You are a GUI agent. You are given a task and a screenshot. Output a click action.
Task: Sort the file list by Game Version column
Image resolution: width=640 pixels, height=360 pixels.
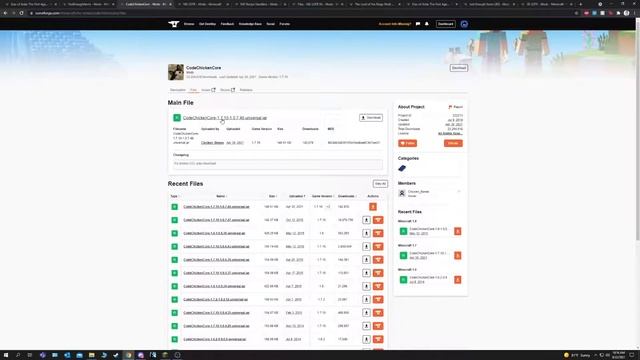(x=323, y=196)
